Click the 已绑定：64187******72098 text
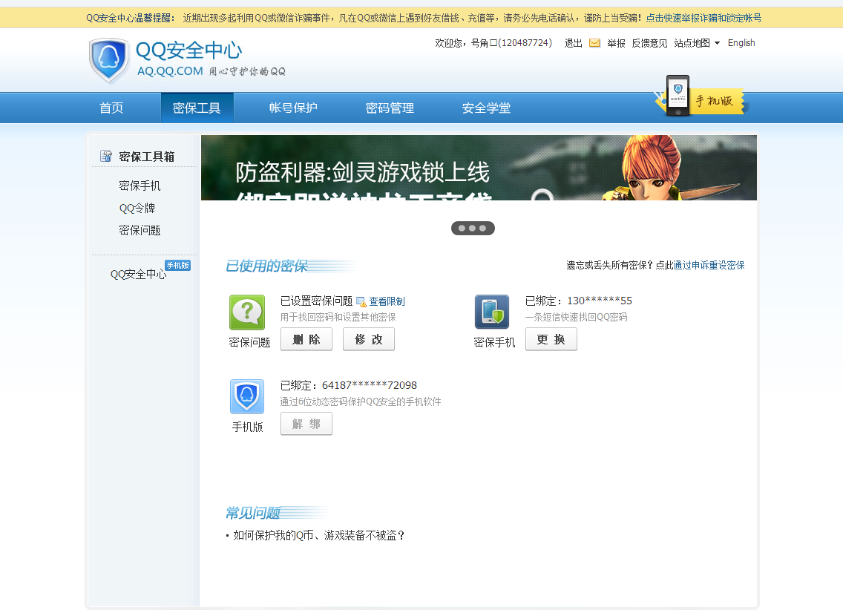This screenshot has height=616, width=843. click(x=348, y=385)
